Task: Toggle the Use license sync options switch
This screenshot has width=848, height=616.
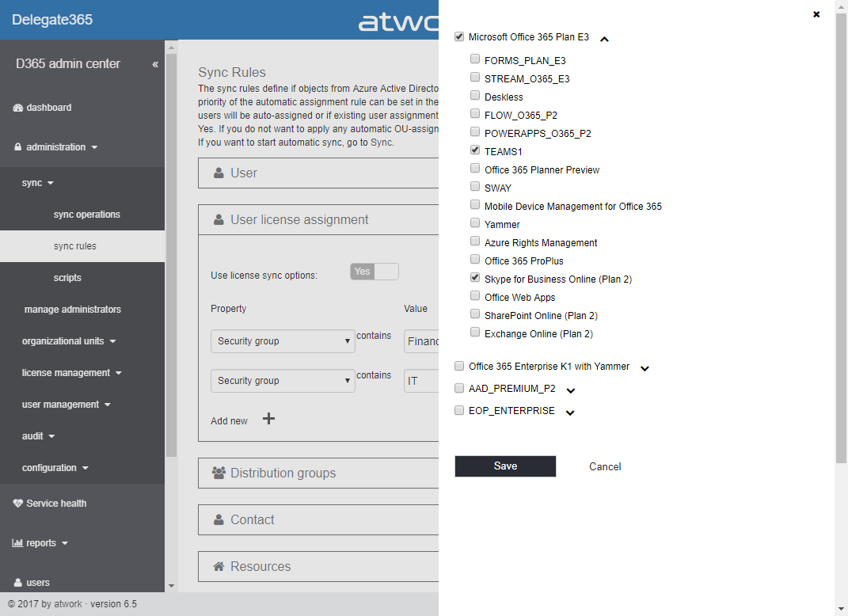Action: point(374,272)
